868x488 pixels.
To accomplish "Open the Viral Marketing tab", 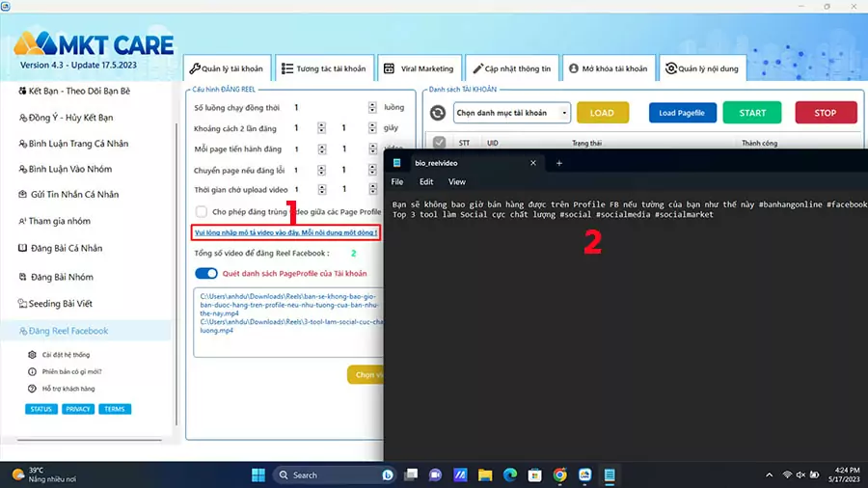I will [420, 68].
